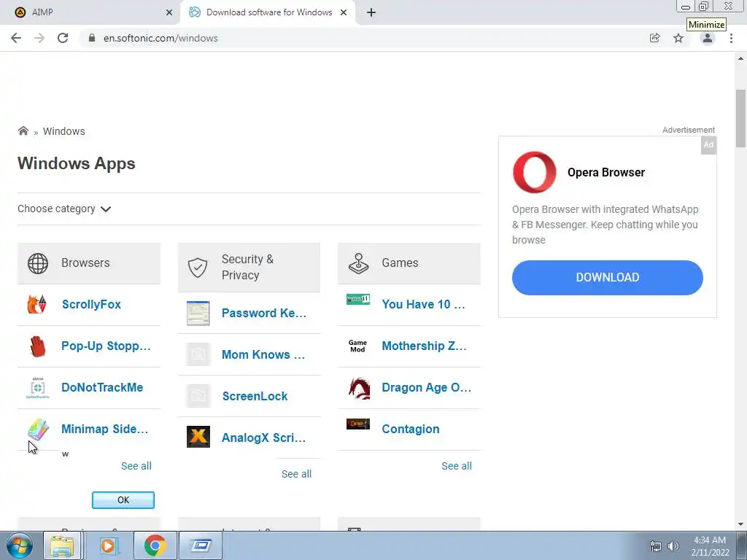
Task: Open the Chrome three-dot menu
Action: 731,38
